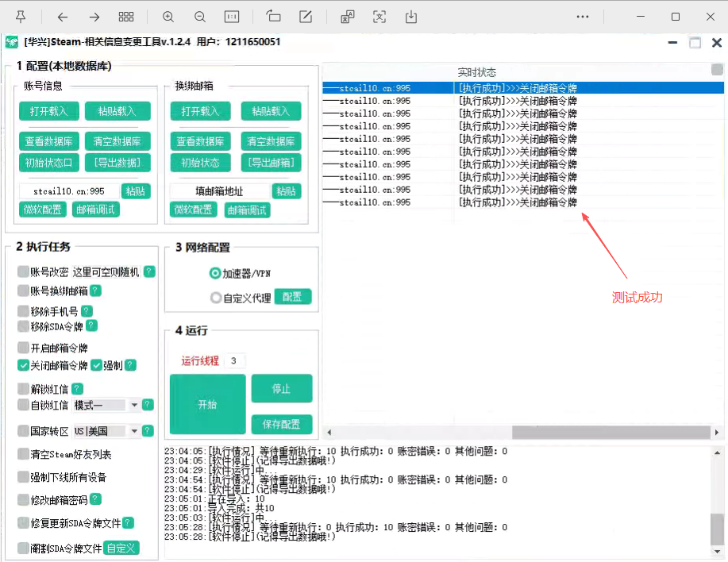
Task: Expand the 模式一 dropdown for 自锁红信
Action: click(x=134, y=406)
